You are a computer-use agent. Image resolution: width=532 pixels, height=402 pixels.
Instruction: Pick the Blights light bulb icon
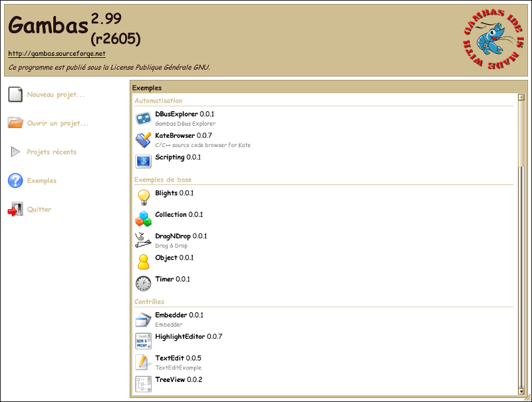click(144, 197)
